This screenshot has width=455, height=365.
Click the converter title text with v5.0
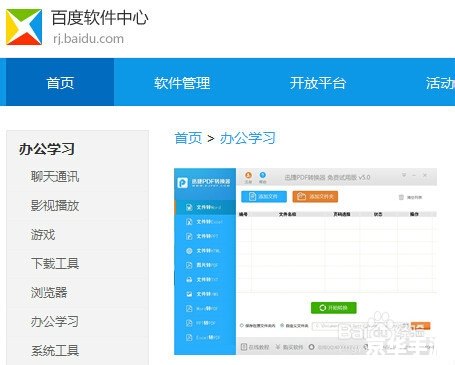coord(327,177)
